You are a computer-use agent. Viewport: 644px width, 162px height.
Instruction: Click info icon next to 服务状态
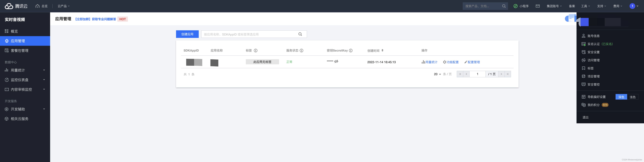coord(301,50)
